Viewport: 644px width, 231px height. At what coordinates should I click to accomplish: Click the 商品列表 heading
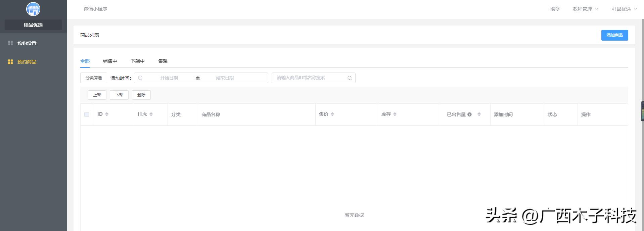click(90, 35)
